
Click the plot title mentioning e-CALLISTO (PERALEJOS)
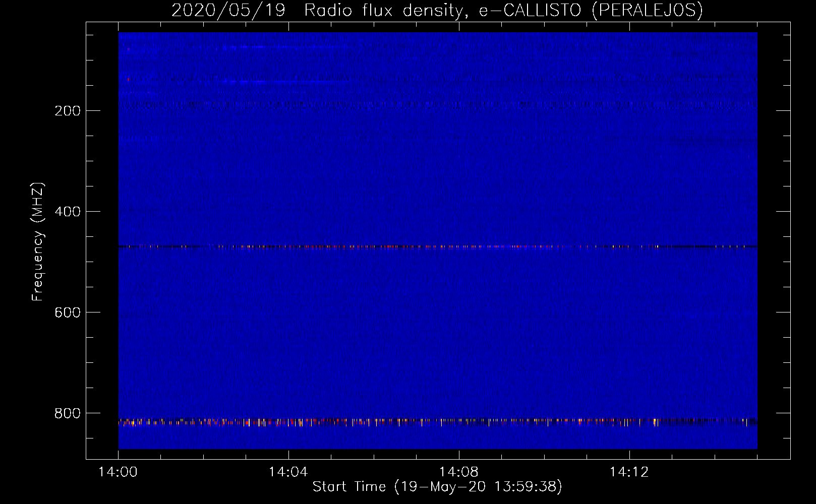(x=437, y=10)
